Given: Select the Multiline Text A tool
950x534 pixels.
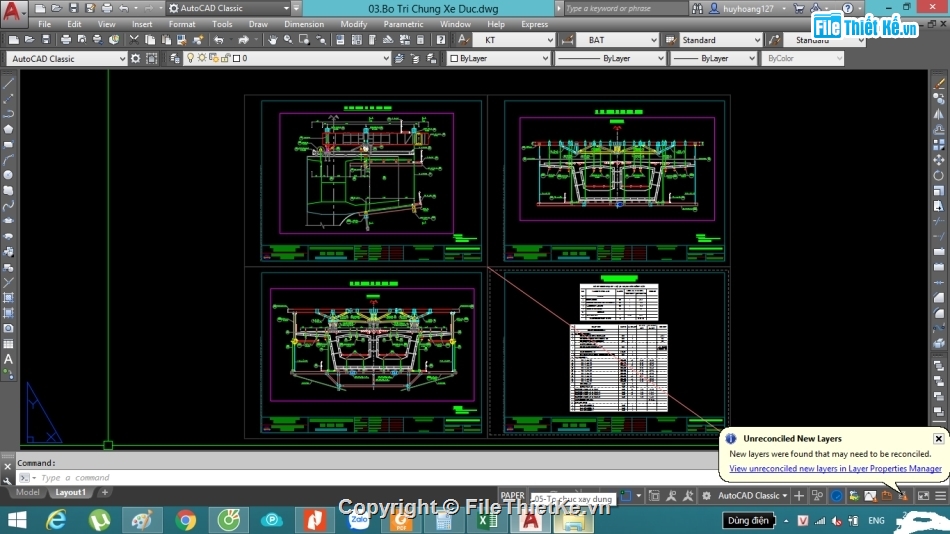Looking at the screenshot, I should coord(8,359).
